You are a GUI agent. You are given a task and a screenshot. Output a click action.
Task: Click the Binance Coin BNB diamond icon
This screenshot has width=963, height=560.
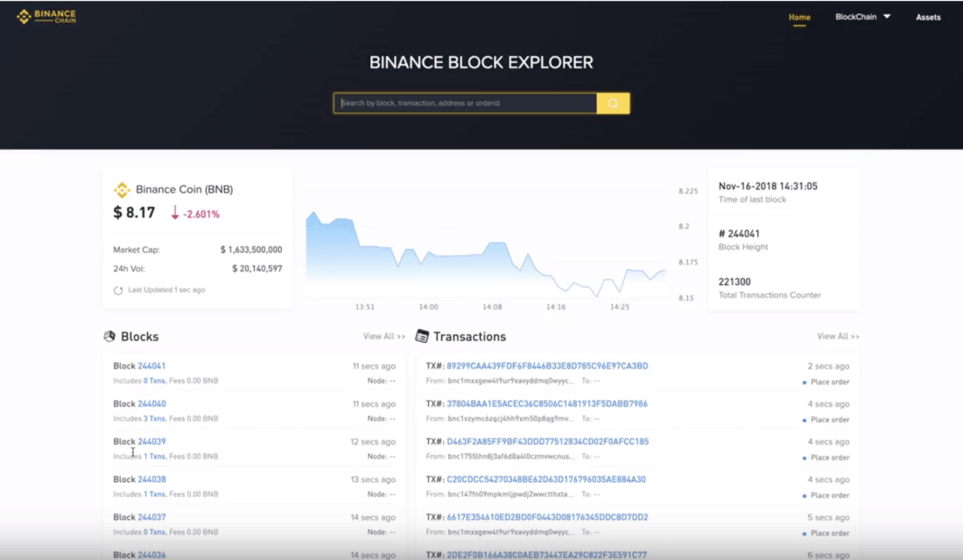pos(122,190)
